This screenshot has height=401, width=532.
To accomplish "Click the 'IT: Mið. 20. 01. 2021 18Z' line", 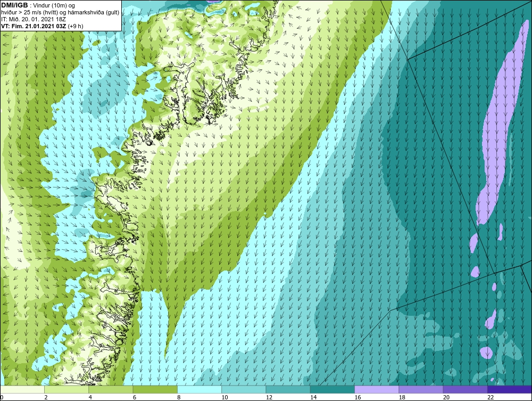I will click(x=33, y=19).
